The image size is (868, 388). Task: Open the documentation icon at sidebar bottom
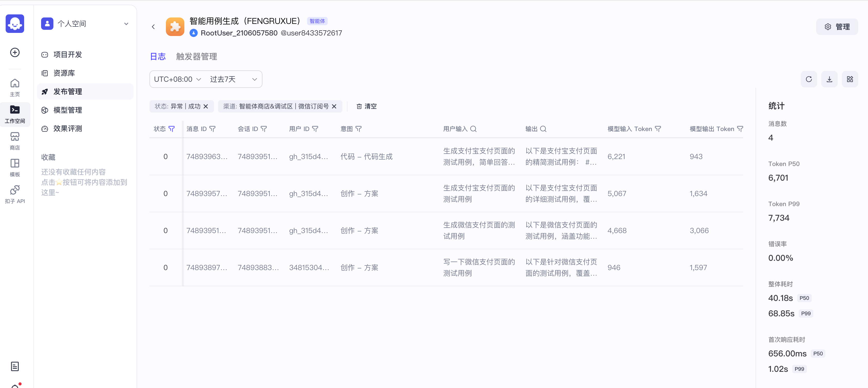coord(15,366)
